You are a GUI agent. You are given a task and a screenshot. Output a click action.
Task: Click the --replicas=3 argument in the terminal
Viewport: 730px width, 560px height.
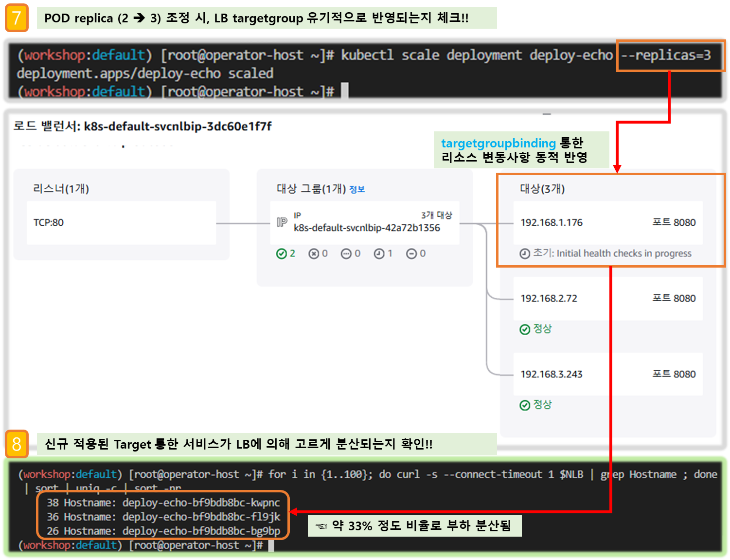(x=666, y=55)
